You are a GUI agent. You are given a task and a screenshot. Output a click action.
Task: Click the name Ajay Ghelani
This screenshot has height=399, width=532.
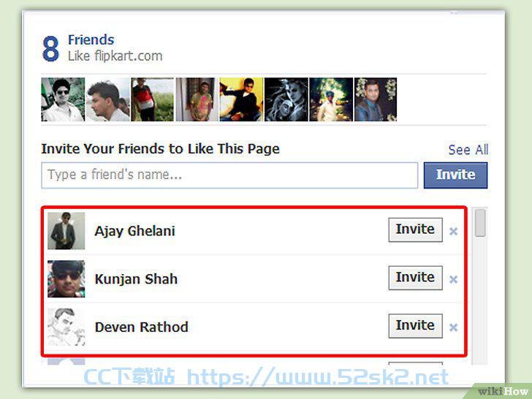coord(134,231)
